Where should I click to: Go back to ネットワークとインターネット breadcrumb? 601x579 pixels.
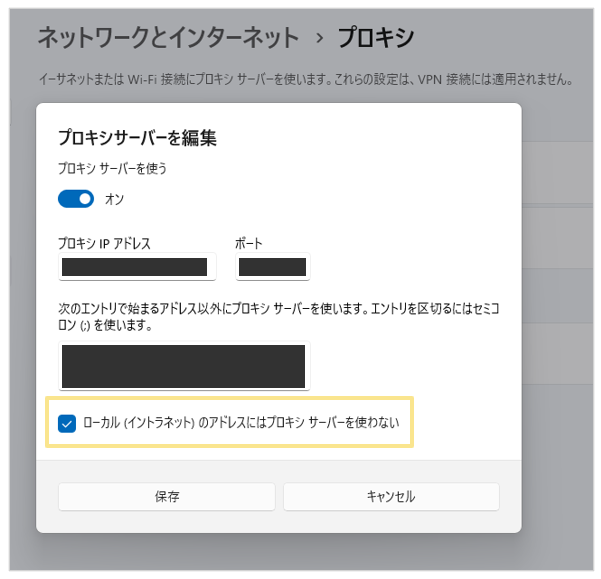[x=168, y=39]
